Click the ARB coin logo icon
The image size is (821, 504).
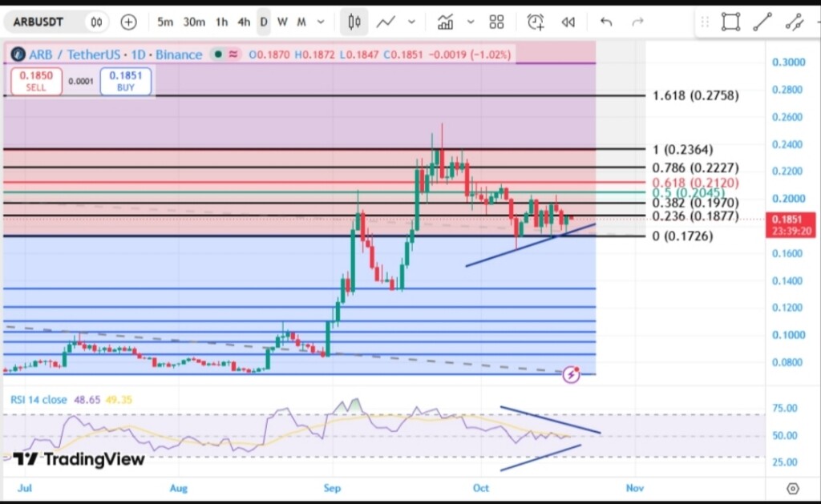(x=18, y=54)
